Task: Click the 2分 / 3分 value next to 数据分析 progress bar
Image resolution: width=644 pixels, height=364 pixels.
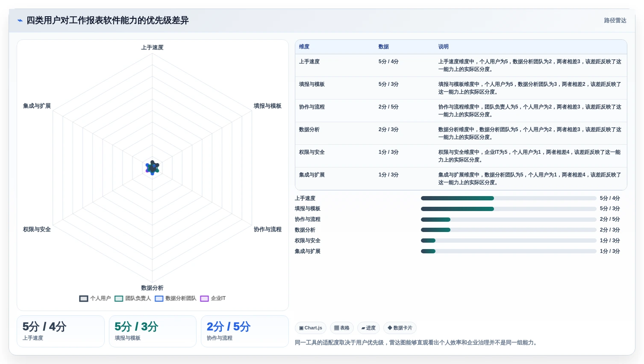Action: point(610,230)
